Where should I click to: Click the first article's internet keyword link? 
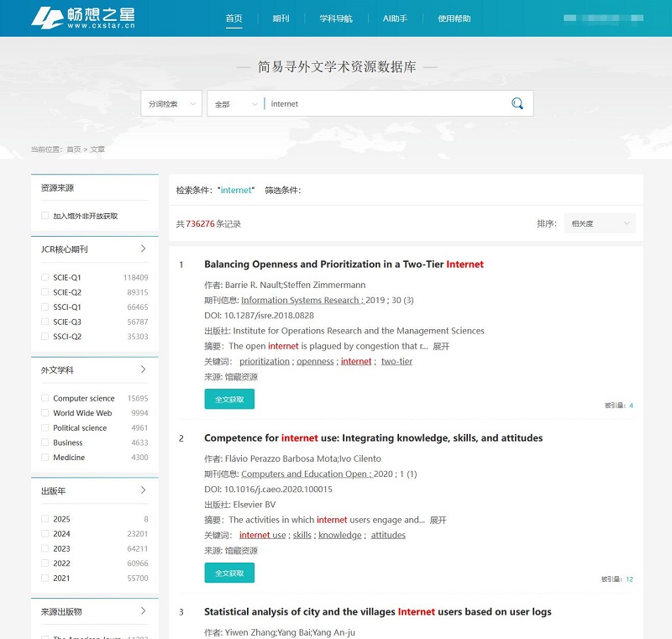pyautogui.click(x=356, y=361)
